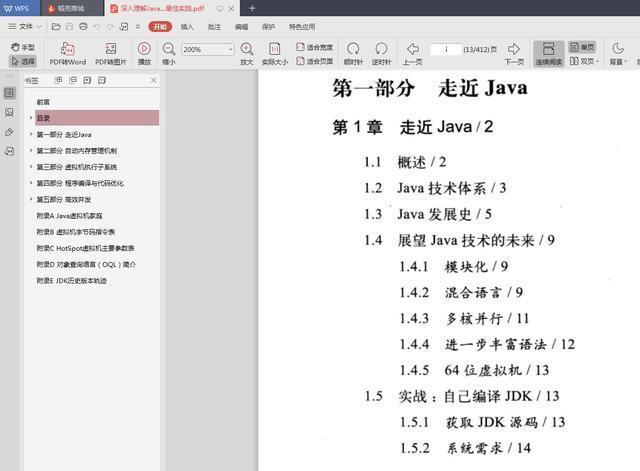Select the 手型 hand tool
The height and width of the screenshot is (471, 640).
pyautogui.click(x=23, y=47)
